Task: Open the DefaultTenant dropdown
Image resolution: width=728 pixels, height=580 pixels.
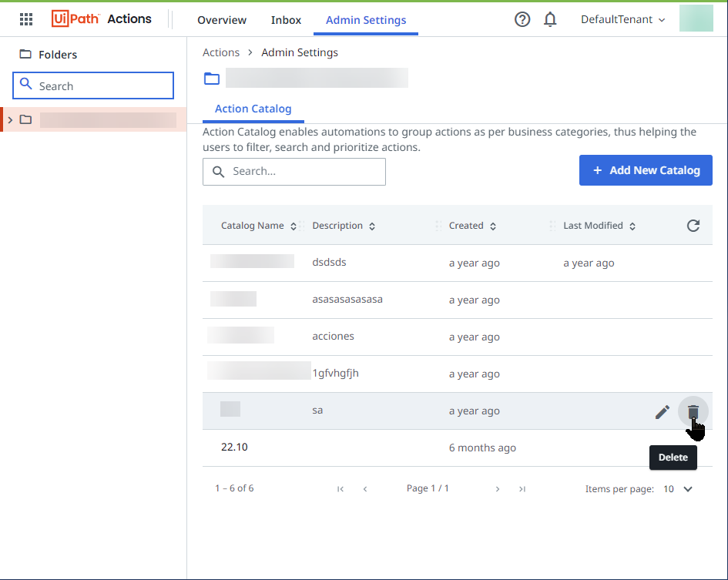Action: point(622,20)
